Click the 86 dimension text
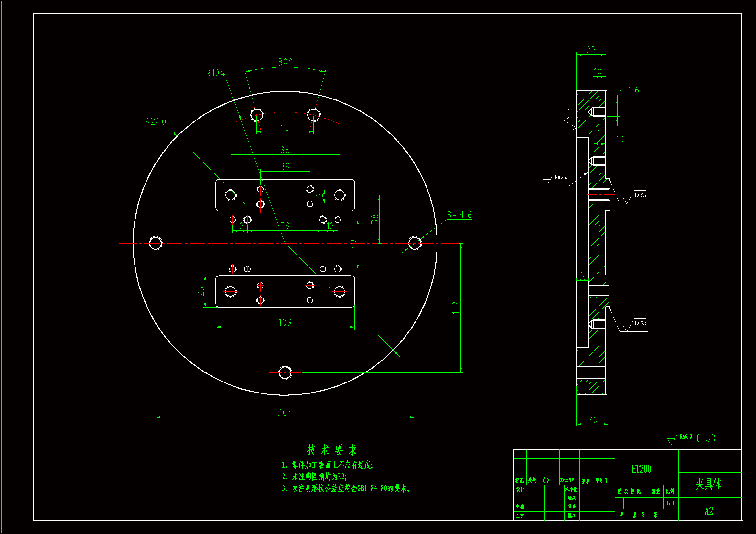Viewport: 756px width, 534px height. pyautogui.click(x=285, y=150)
